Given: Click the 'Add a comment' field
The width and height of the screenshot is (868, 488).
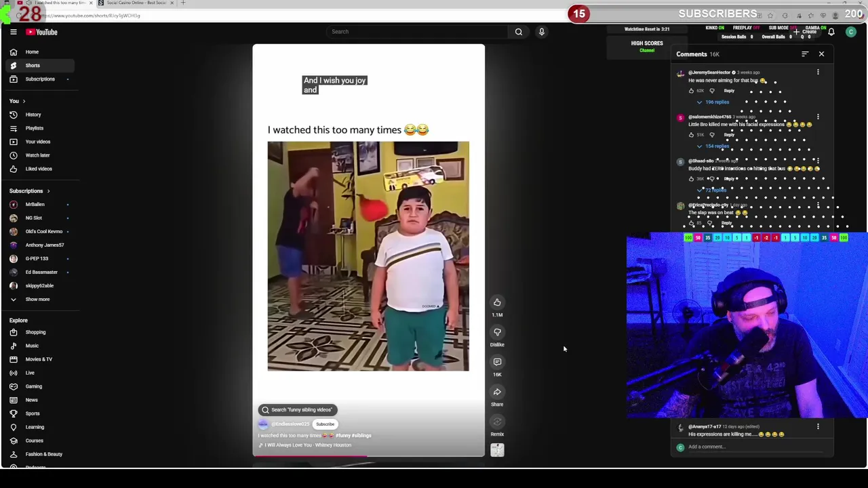Looking at the screenshot, I should tap(756, 447).
